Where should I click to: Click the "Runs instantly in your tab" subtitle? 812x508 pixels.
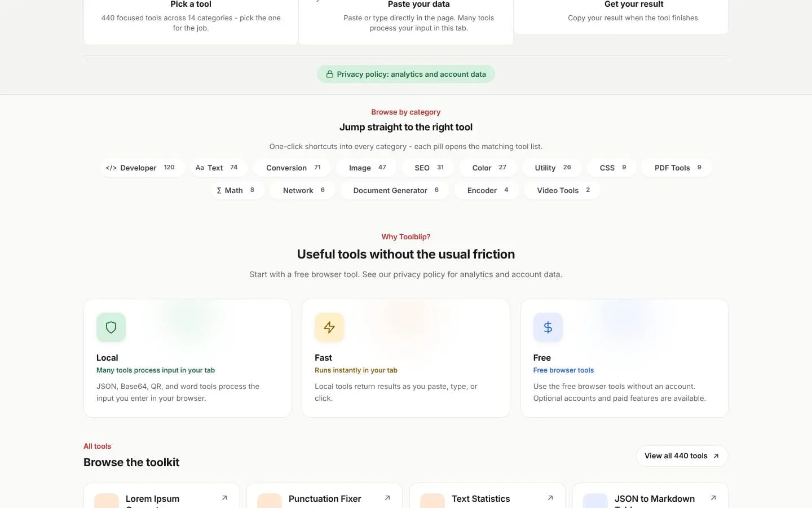tap(356, 370)
